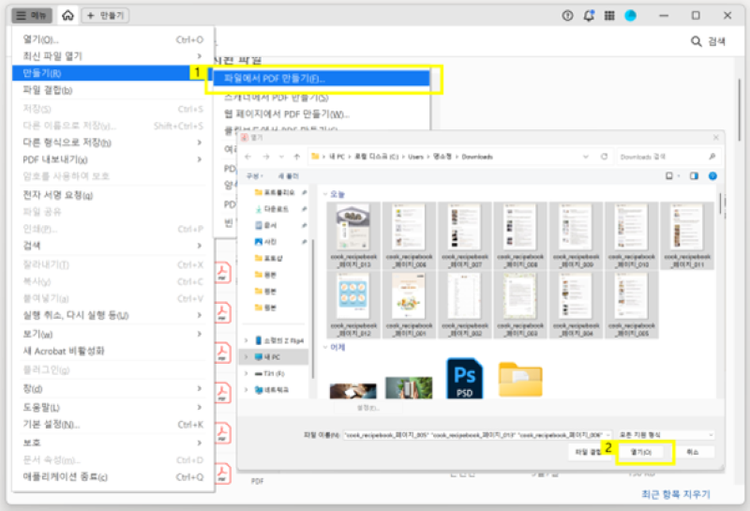Open the 구성 dropdown in dialog
This screenshot has height=511, width=750.
pos(254,176)
